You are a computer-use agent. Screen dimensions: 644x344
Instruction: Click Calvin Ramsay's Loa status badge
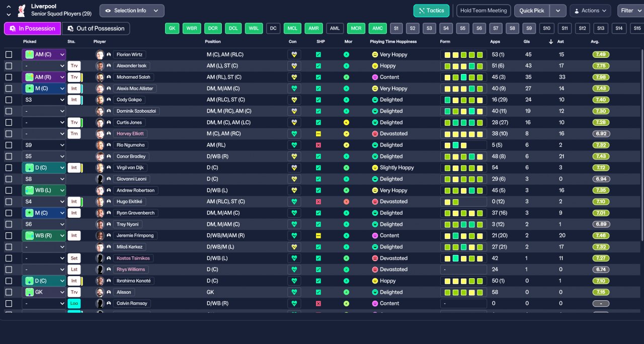(x=74, y=303)
